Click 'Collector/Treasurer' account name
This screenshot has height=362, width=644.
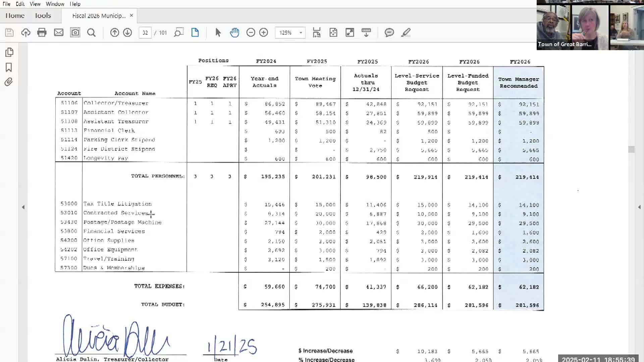pos(116,103)
